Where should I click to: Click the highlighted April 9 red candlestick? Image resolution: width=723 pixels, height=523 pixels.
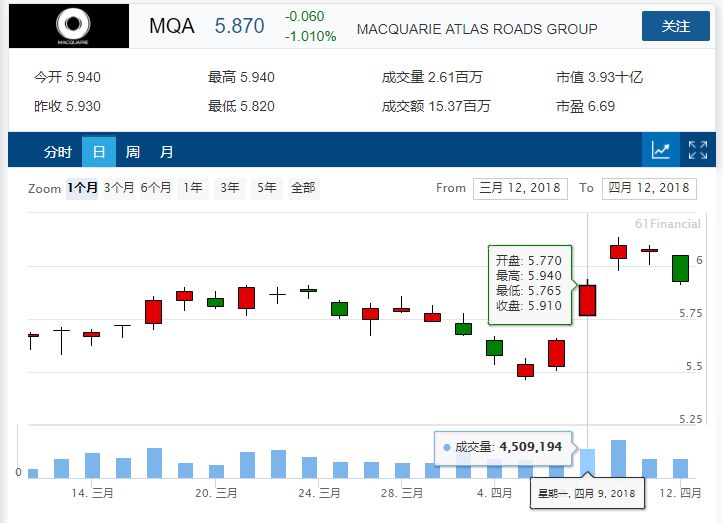(x=587, y=300)
